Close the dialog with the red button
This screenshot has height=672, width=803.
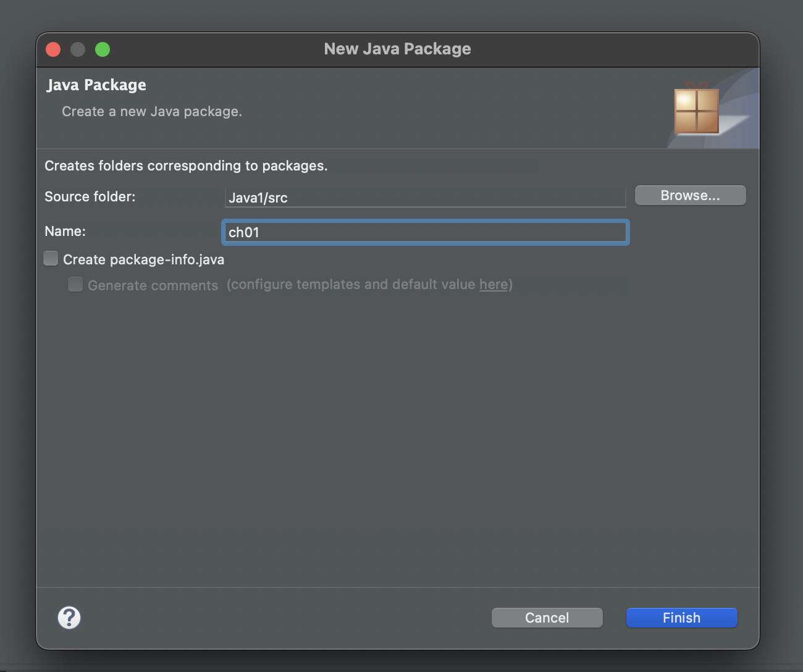[53, 49]
